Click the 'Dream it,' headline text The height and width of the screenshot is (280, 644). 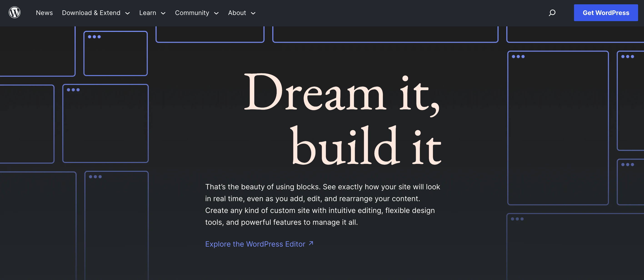coord(342,93)
